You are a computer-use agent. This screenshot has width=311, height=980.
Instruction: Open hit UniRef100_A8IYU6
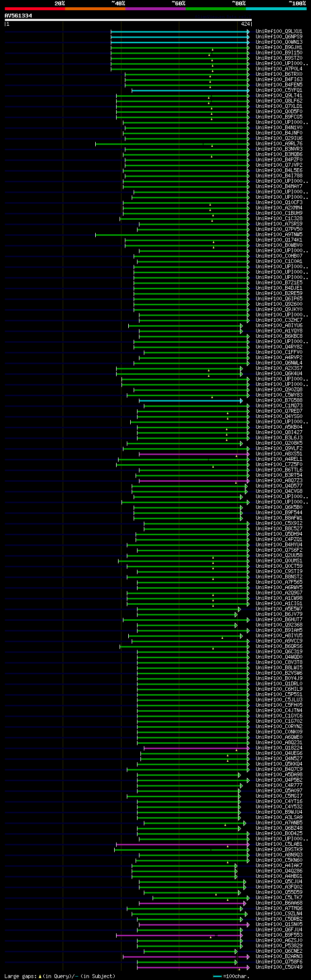point(279,325)
